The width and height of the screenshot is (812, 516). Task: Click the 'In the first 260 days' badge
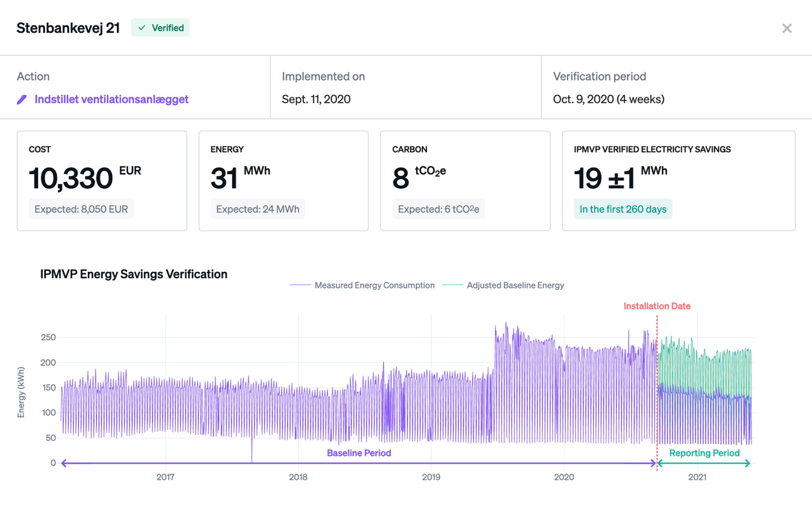point(623,209)
